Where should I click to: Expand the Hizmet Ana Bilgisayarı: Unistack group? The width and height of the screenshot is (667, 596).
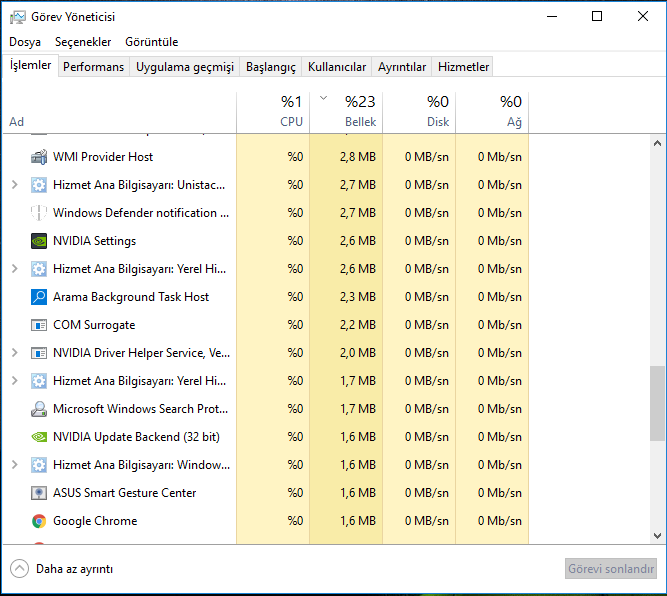[x=14, y=185]
